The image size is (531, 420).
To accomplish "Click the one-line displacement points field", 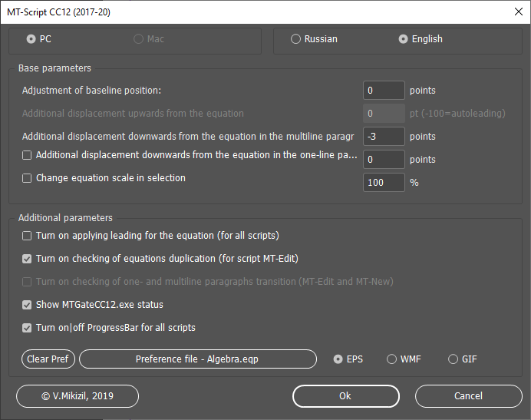I will [384, 159].
